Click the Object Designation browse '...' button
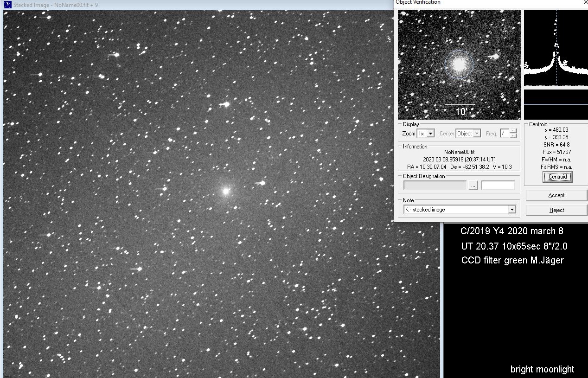Image resolution: width=588 pixels, height=378 pixels. point(473,185)
